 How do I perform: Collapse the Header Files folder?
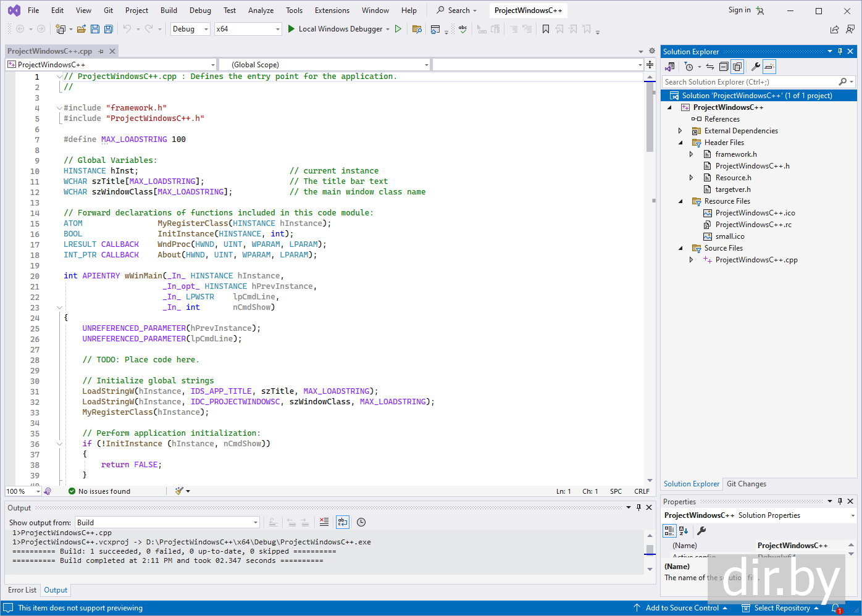[681, 143]
